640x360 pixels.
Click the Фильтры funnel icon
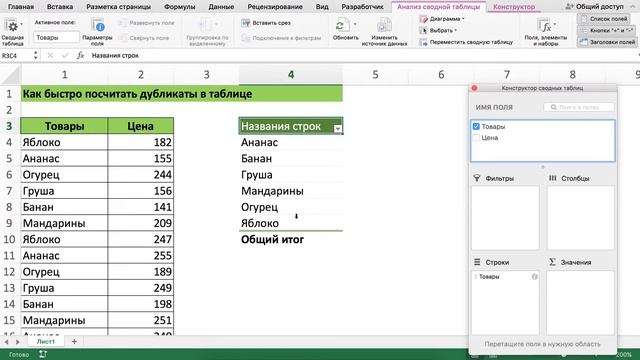[477, 178]
